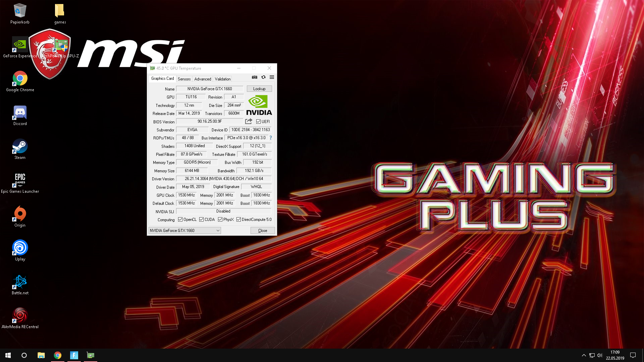Click the BIOS share/export arrow icon

coord(249,121)
